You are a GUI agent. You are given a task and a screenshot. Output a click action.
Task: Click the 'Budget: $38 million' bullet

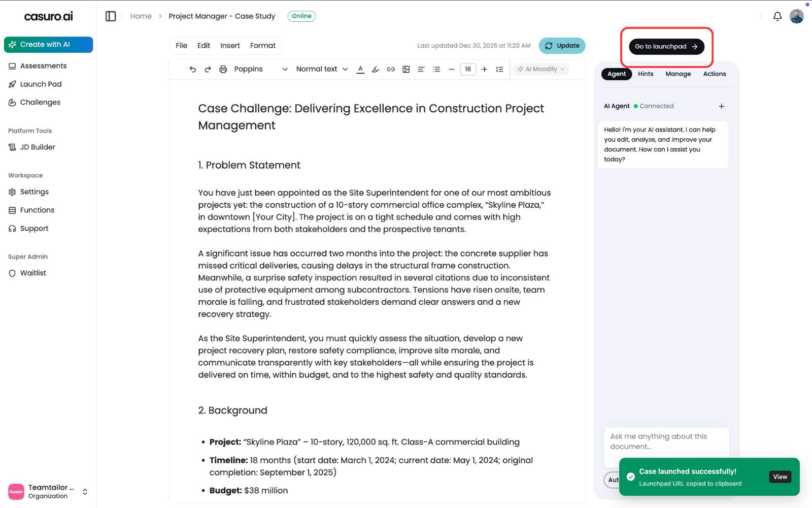click(x=249, y=491)
